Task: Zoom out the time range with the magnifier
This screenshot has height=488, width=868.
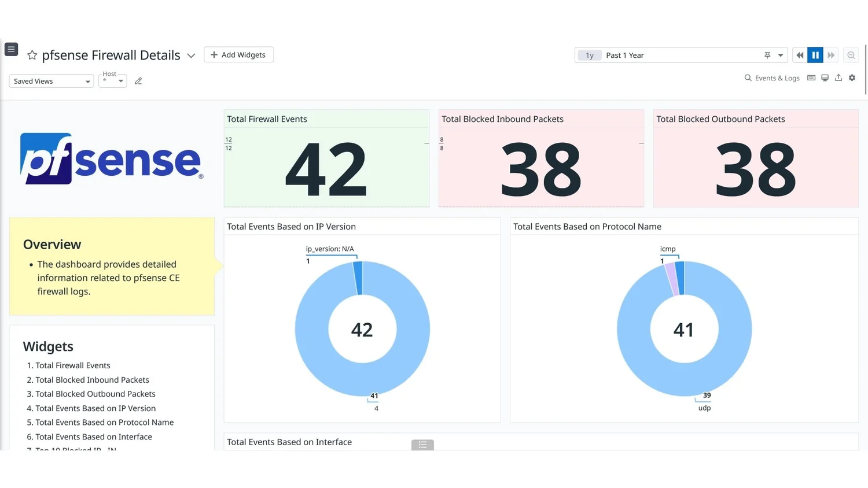Action: (x=851, y=55)
